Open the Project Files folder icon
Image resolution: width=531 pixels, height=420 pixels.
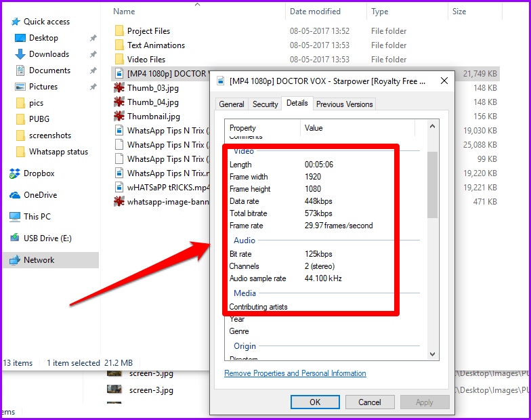(119, 31)
